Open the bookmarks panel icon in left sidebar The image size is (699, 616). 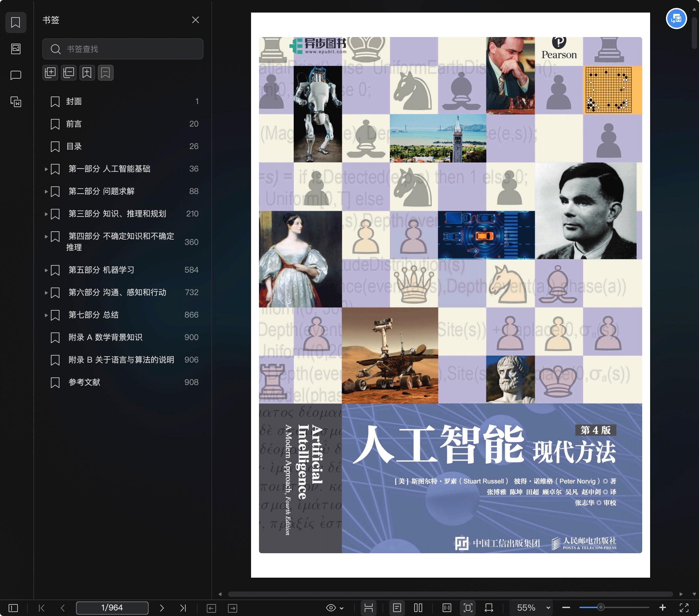tap(16, 22)
